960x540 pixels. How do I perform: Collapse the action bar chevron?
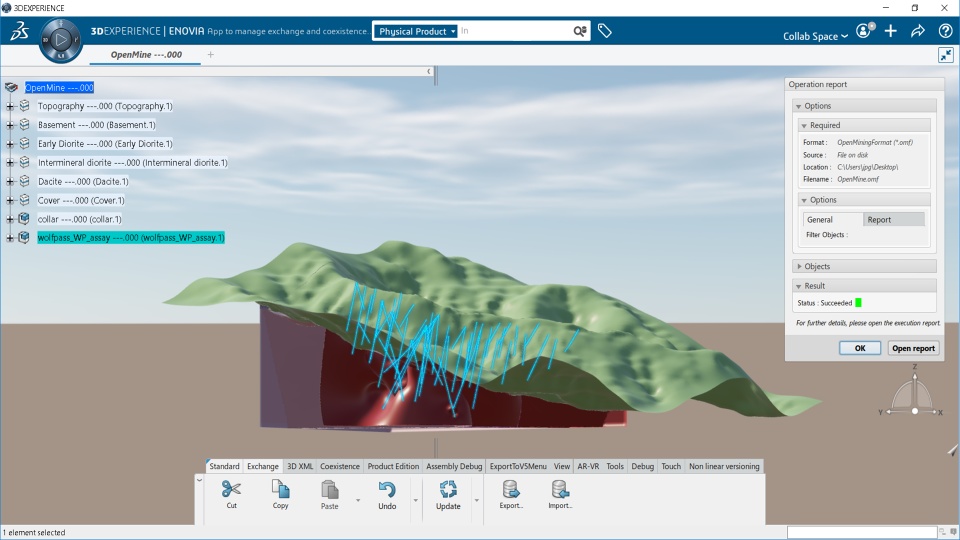[199, 481]
